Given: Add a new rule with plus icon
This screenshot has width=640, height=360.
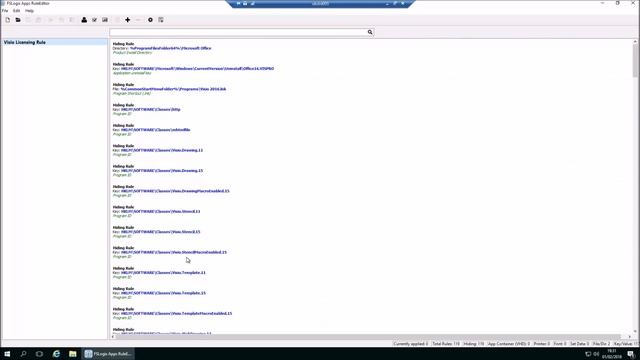Looking at the screenshot, I should 128,20.
